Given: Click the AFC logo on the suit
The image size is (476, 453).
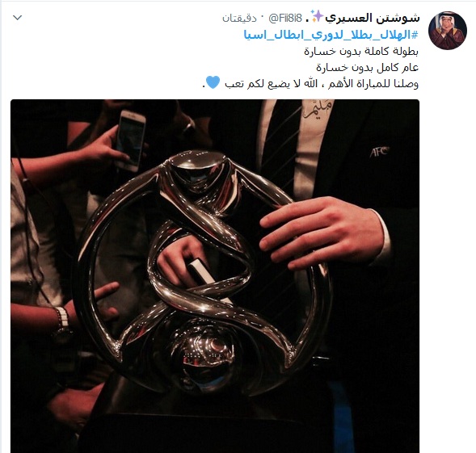Looking at the screenshot, I should coord(379,152).
